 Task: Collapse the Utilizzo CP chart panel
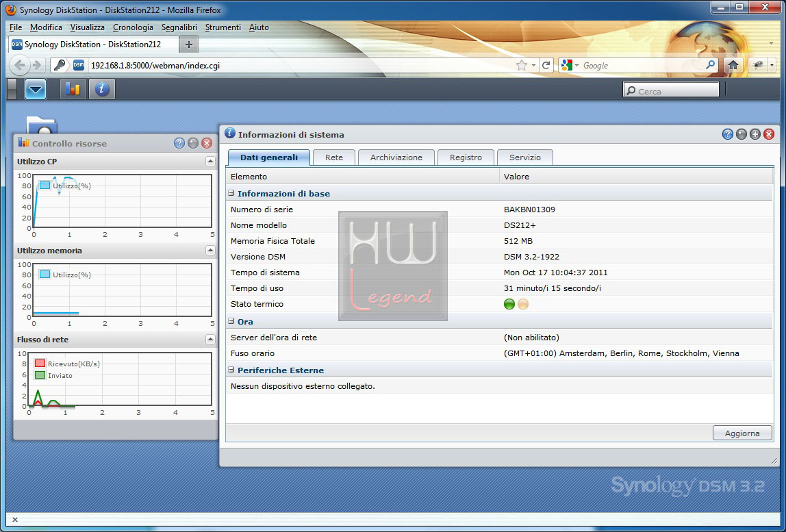(211, 162)
